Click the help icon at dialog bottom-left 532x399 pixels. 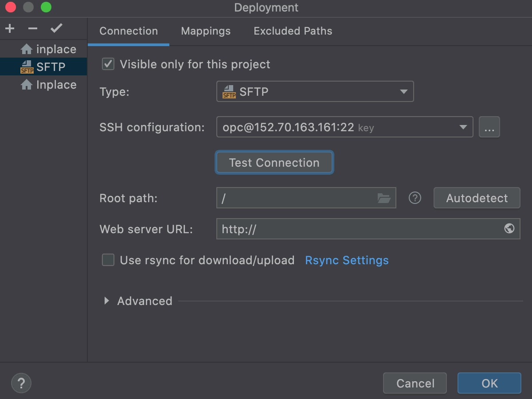point(21,383)
